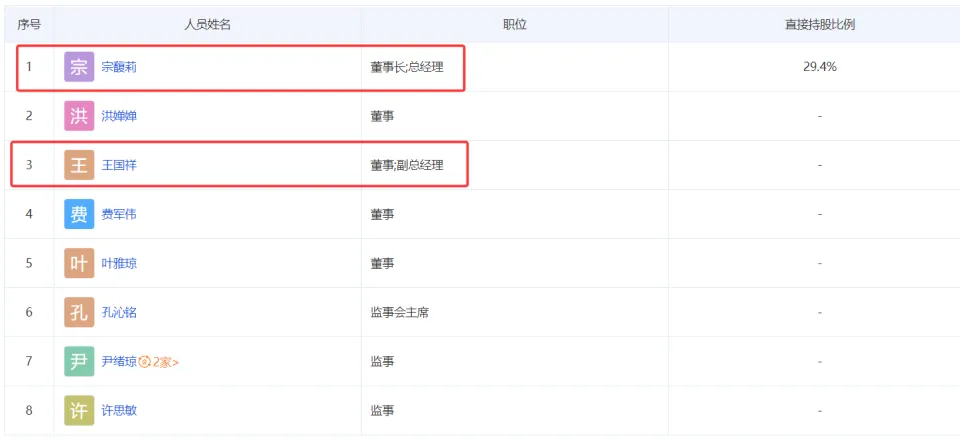Open 王国祥's profile link

pyautogui.click(x=119, y=165)
